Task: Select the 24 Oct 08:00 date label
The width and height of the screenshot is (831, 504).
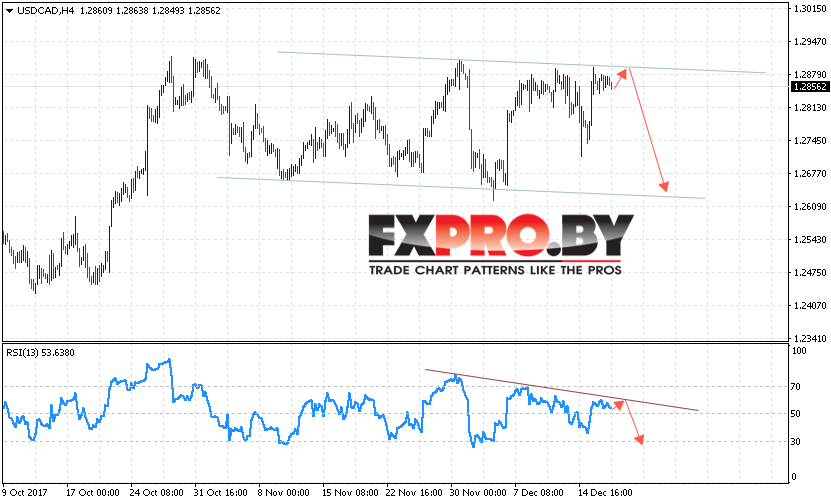Action: pos(156,492)
